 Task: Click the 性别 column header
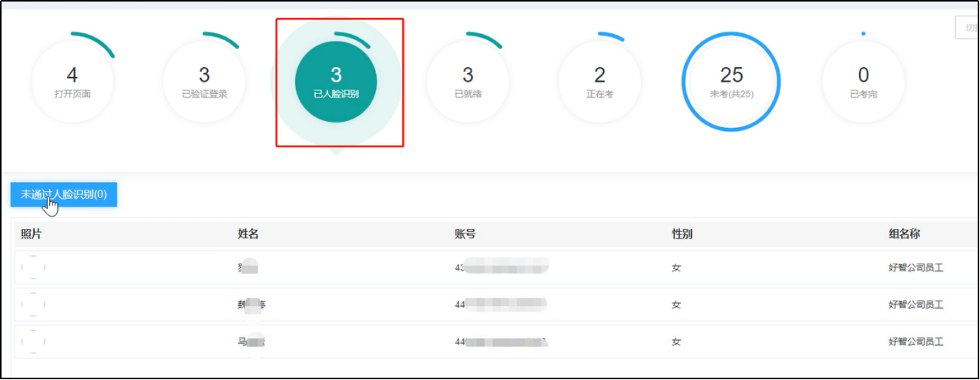click(x=682, y=234)
